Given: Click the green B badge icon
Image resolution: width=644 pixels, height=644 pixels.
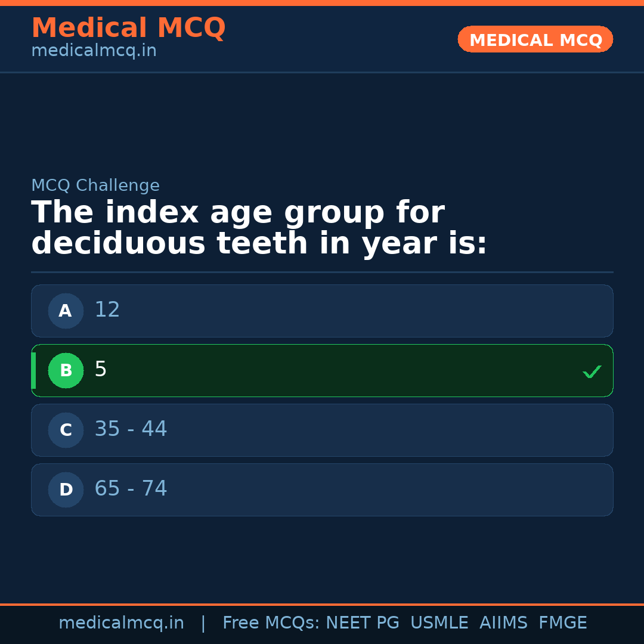Looking at the screenshot, I should point(66,370).
